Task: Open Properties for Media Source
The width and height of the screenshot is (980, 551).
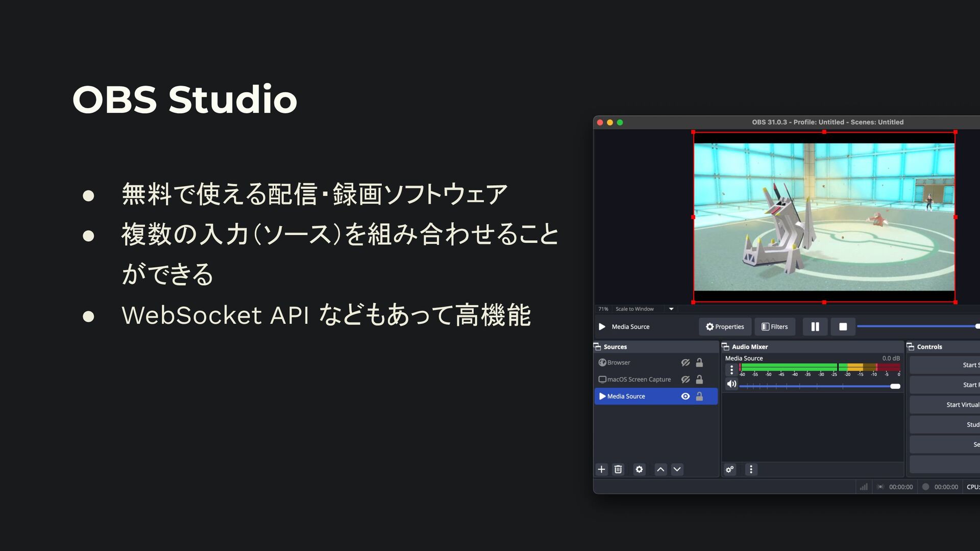Action: coord(725,327)
